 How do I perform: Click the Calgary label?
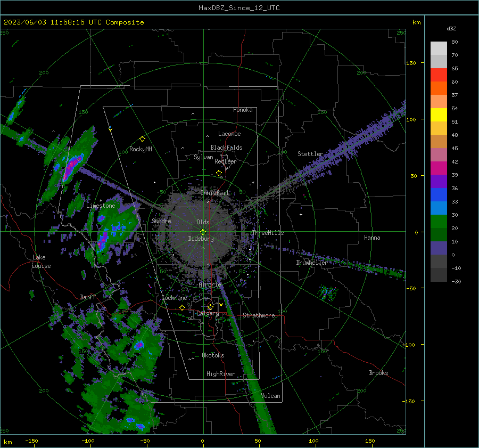point(208,313)
